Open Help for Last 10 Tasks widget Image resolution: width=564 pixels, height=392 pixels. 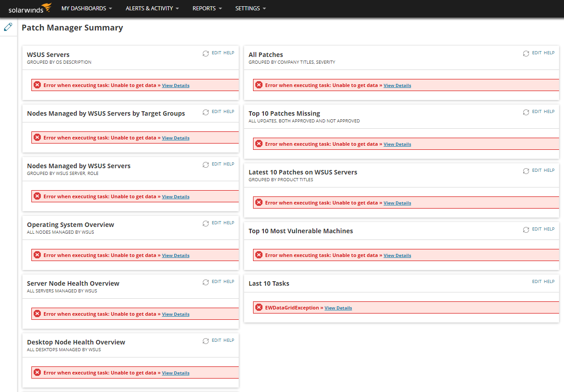tap(549, 282)
